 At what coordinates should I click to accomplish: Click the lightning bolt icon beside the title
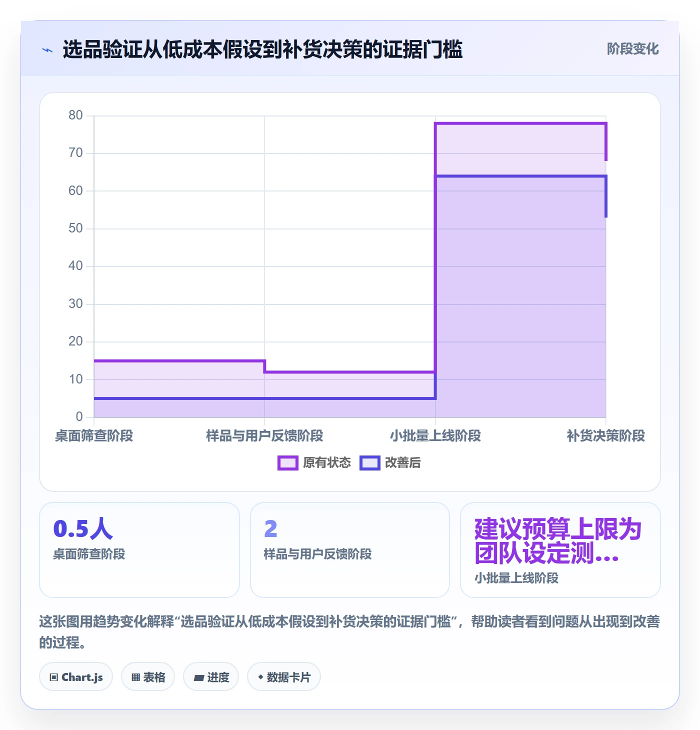(47, 50)
